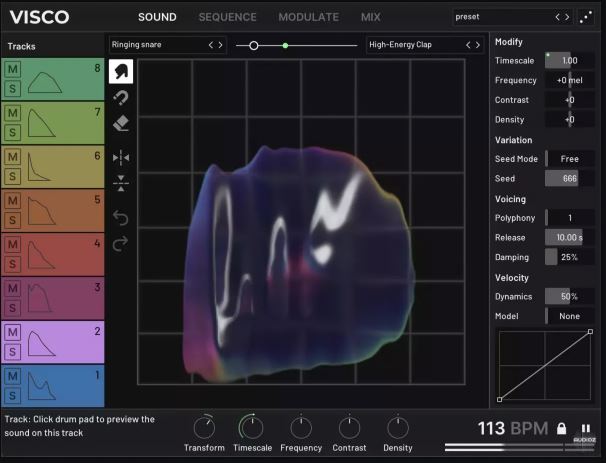The image size is (606, 463).
Task: Select the sculpt brush tool
Action: click(121, 71)
